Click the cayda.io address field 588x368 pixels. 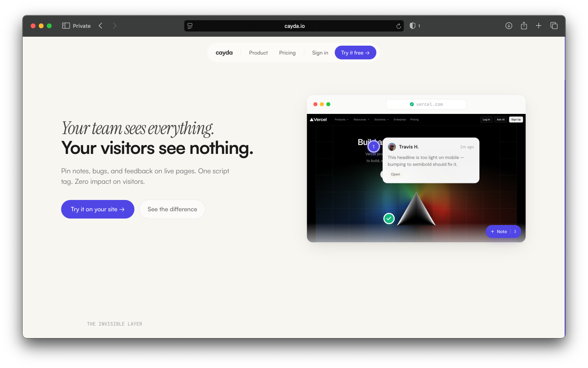[294, 26]
